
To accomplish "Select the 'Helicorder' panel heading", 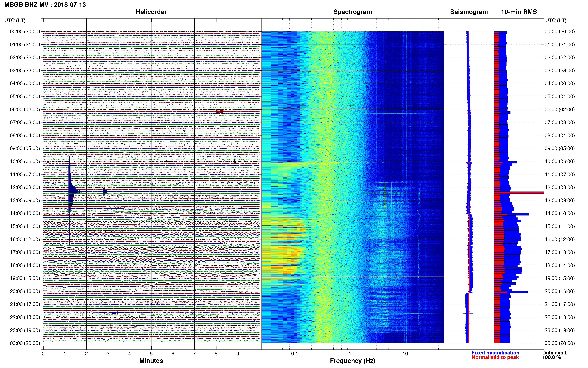I will coord(151,12).
